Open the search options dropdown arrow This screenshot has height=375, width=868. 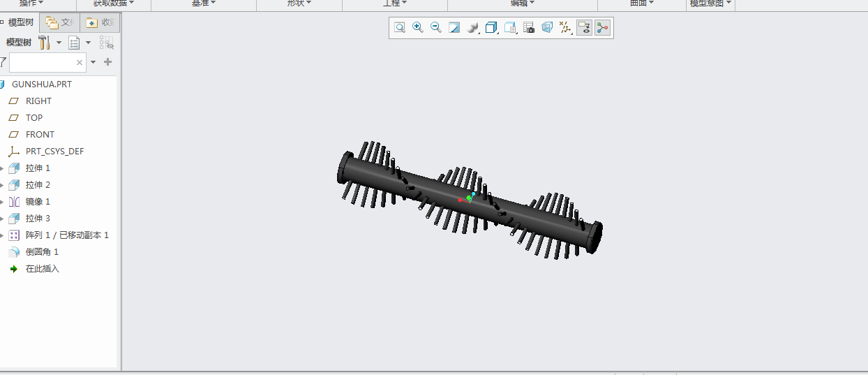tap(93, 62)
